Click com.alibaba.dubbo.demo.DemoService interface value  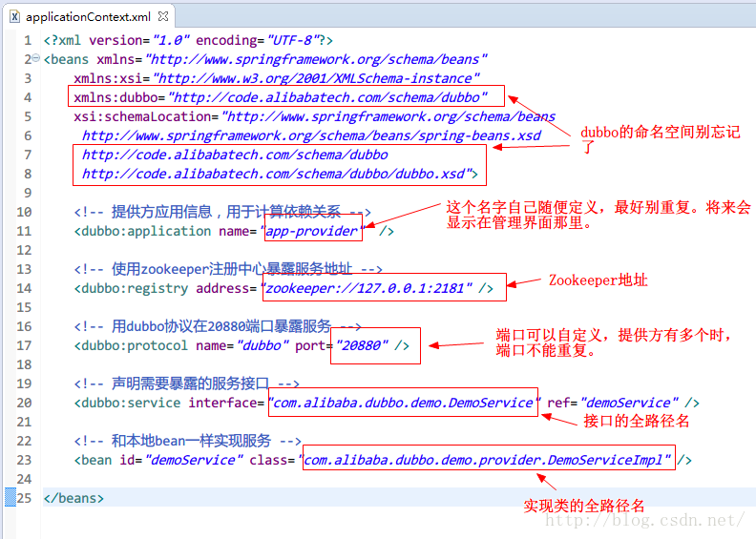tap(405, 403)
